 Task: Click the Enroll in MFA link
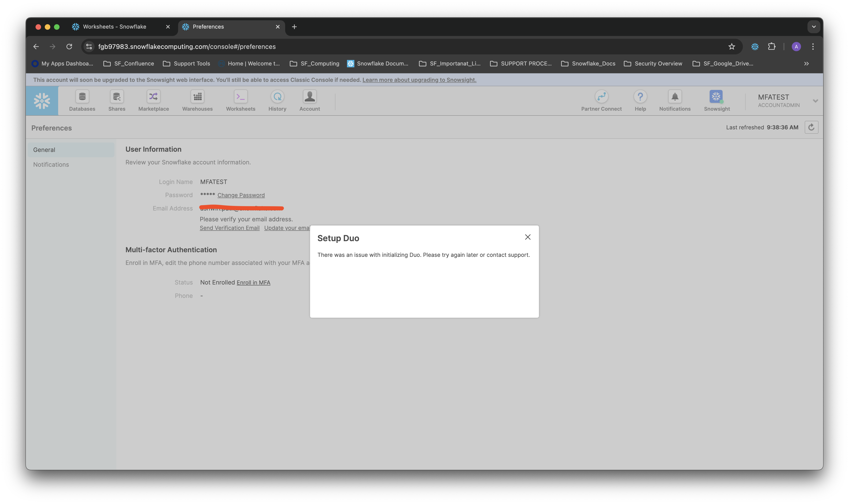pyautogui.click(x=253, y=282)
